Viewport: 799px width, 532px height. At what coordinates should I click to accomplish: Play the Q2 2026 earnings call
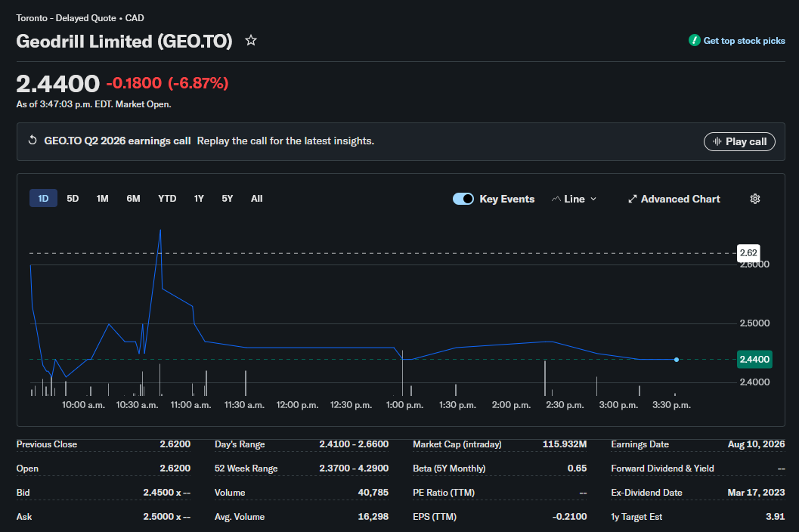739,141
